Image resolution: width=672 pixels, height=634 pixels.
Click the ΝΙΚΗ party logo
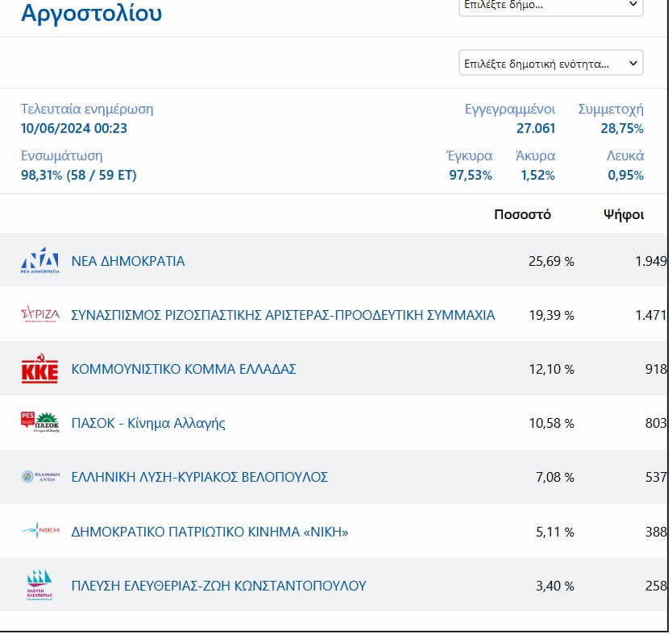click(39, 530)
